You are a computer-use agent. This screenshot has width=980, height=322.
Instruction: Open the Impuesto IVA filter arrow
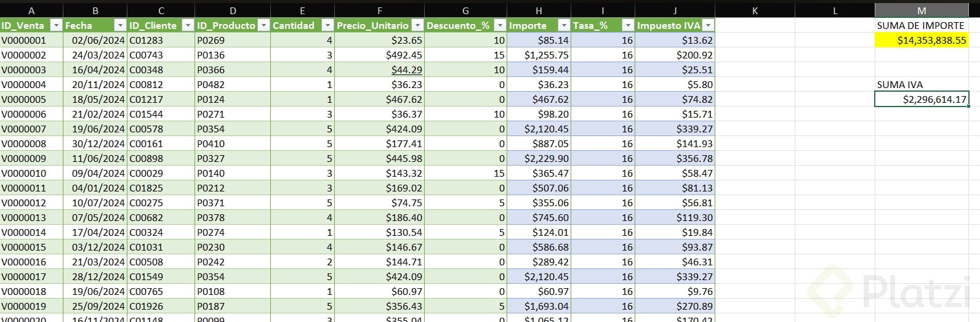708,25
